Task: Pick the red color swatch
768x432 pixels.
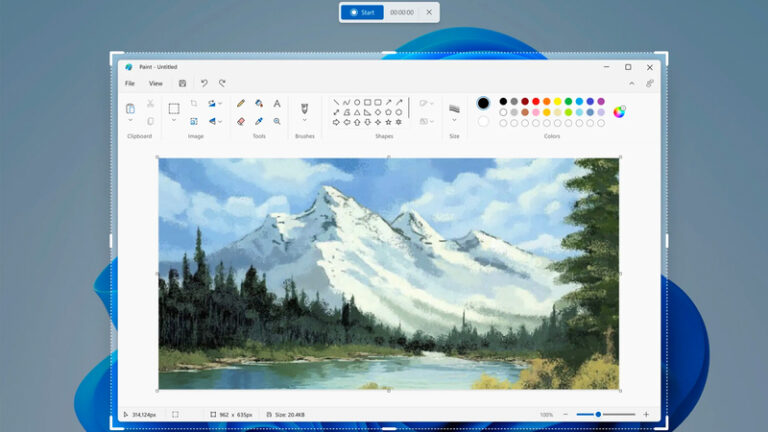Action: [x=536, y=101]
